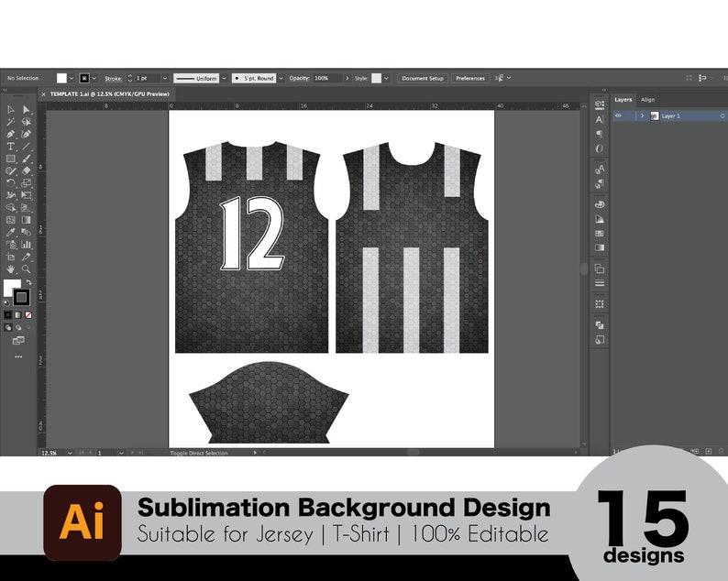Image resolution: width=728 pixels, height=581 pixels.
Task: Select the Mesh tool
Action: (11, 220)
